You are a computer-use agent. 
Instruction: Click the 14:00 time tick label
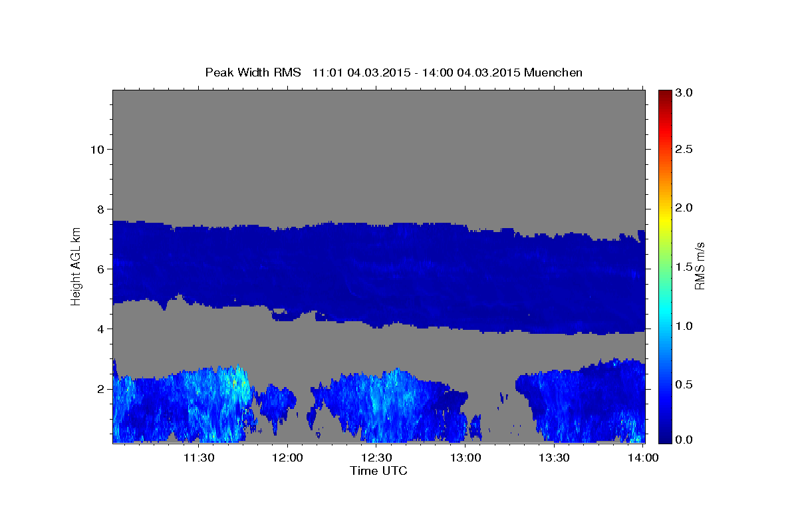(x=643, y=458)
